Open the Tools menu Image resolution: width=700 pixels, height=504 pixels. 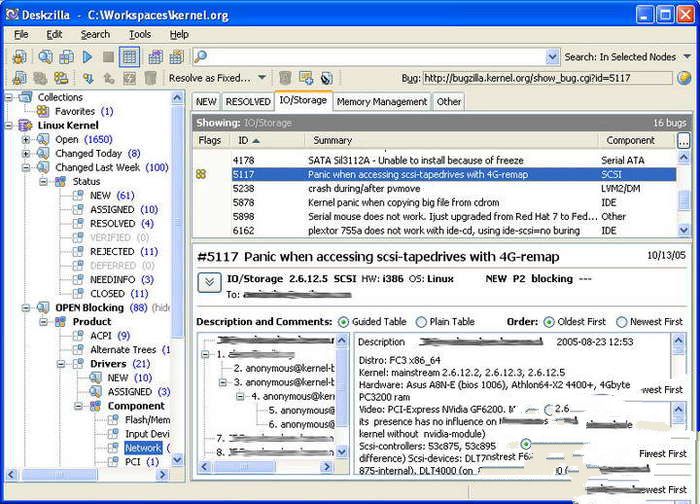(x=140, y=34)
